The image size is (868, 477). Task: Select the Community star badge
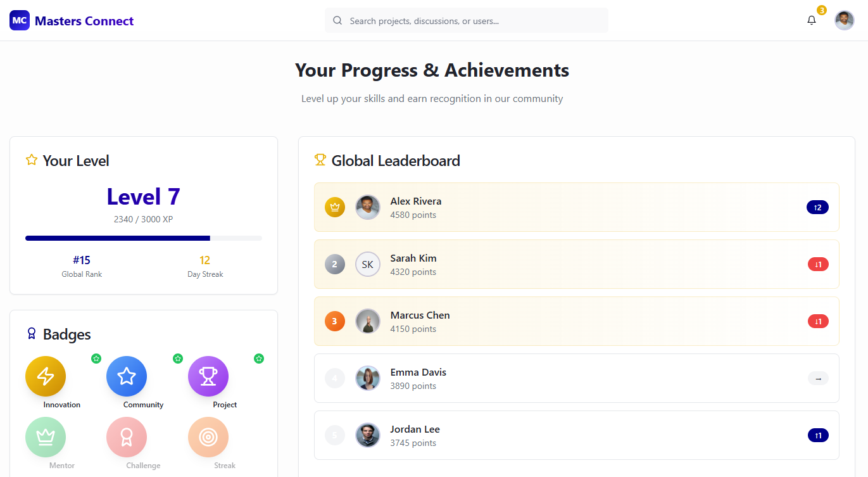tap(127, 376)
